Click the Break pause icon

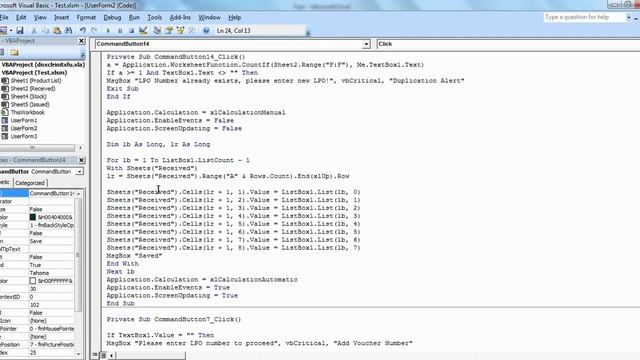(120, 31)
